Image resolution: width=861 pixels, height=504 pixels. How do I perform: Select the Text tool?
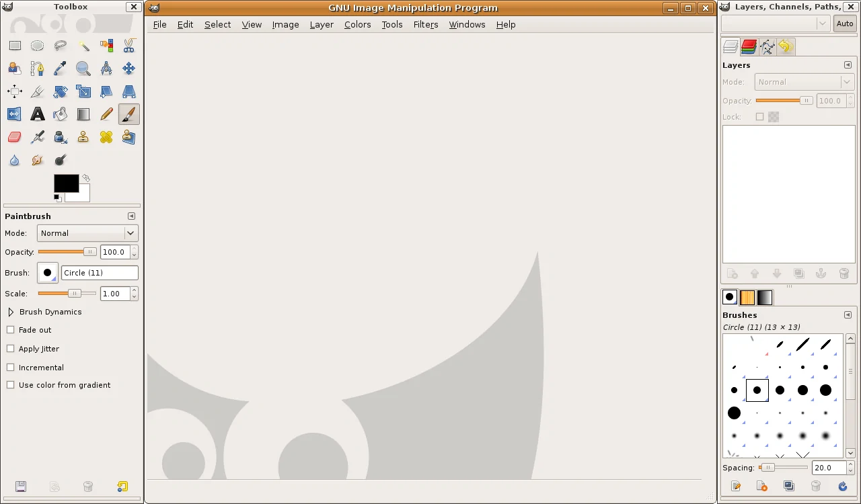coord(38,114)
